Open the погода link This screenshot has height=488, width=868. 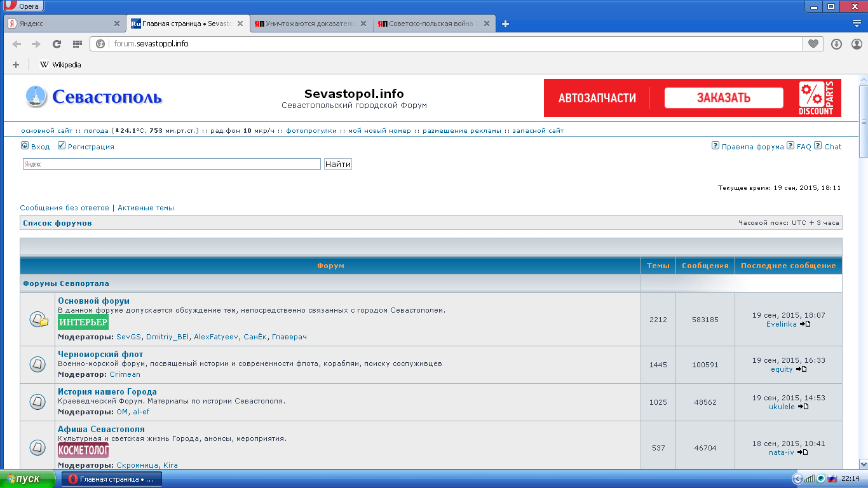[x=96, y=131]
